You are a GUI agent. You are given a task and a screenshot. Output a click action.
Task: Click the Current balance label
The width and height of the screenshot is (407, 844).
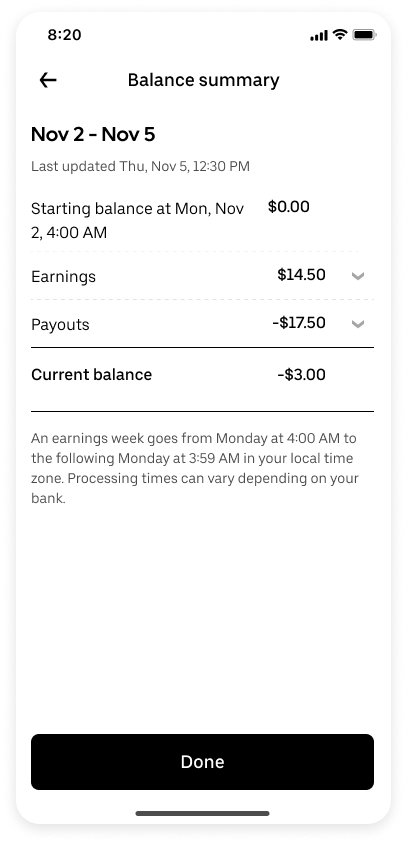[92, 375]
